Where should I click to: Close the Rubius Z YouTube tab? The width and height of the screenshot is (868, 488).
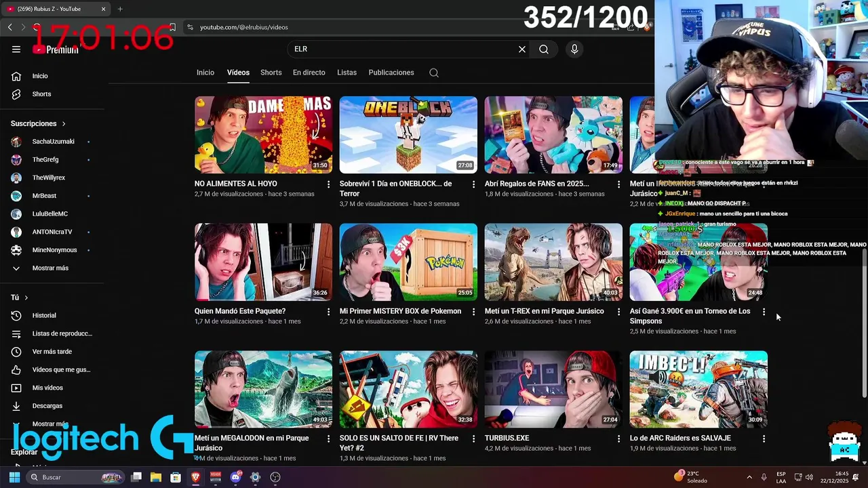point(103,9)
